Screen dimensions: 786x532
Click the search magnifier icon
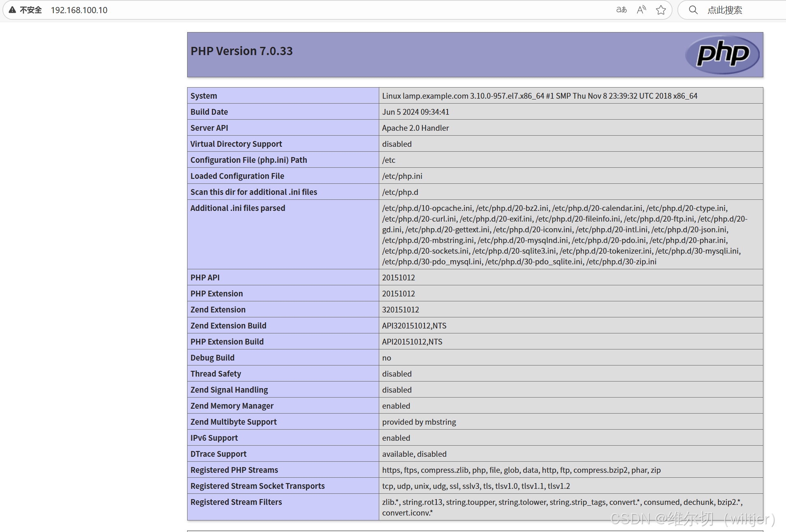(x=693, y=10)
